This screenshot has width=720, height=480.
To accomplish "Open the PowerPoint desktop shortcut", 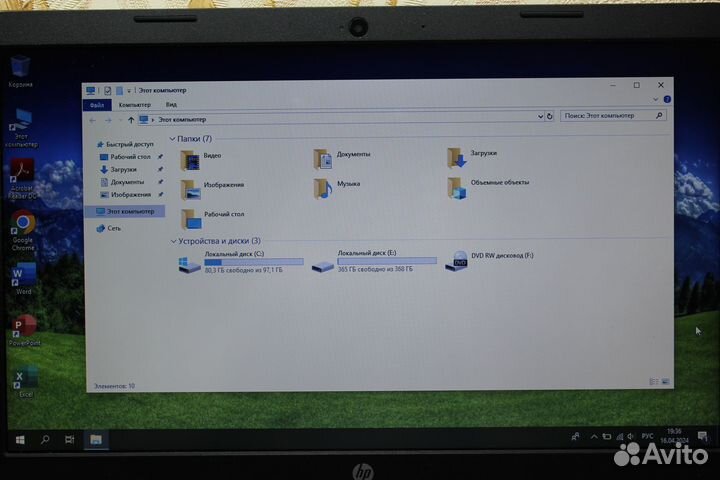I will (24, 330).
